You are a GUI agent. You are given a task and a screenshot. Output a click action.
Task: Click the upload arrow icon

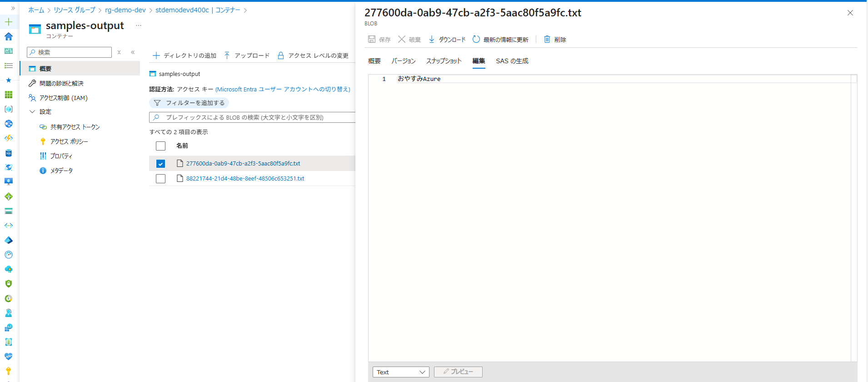click(x=227, y=55)
